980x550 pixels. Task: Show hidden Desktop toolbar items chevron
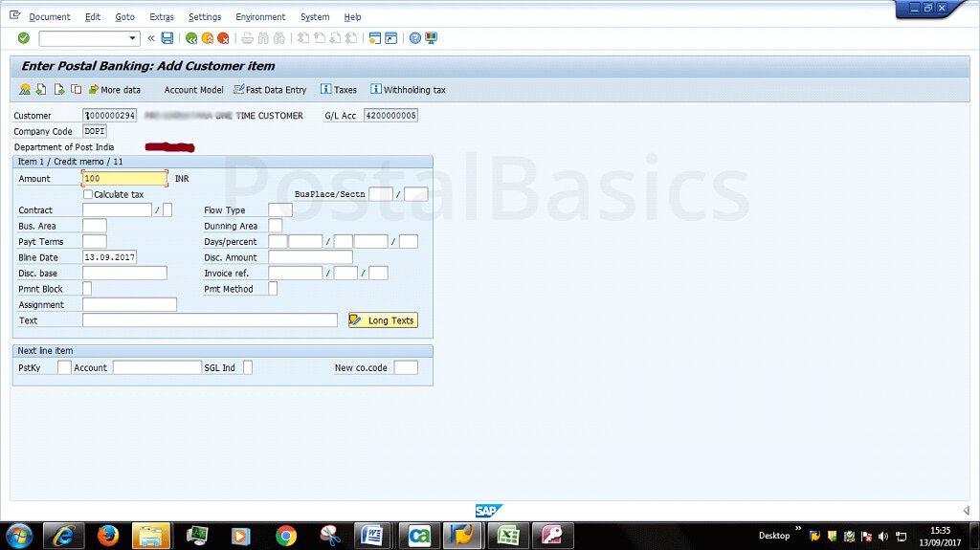pyautogui.click(x=798, y=529)
